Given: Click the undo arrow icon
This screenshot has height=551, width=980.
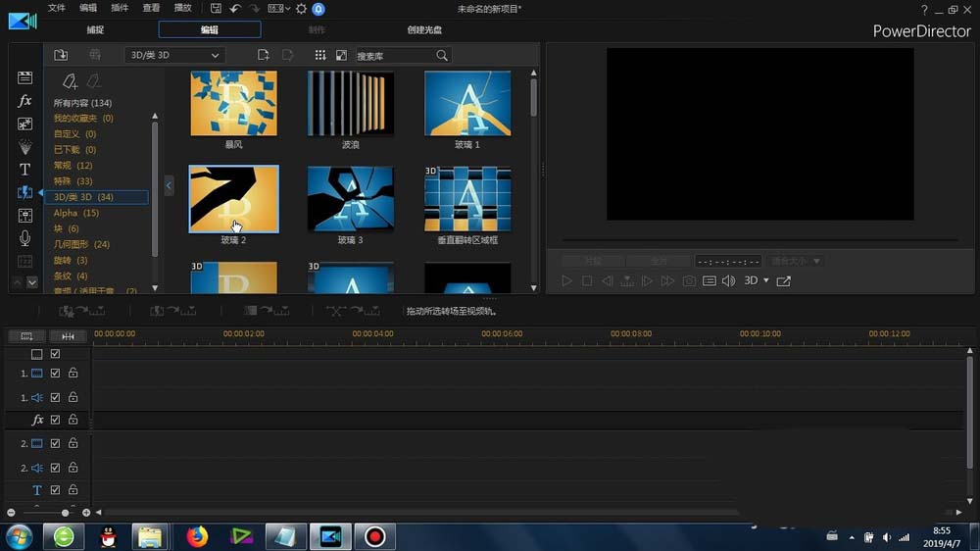Looking at the screenshot, I should coord(235,8).
